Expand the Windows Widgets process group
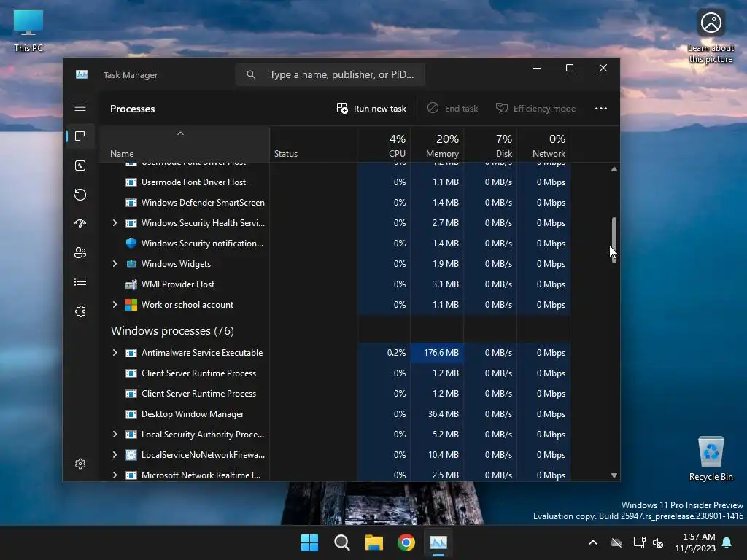The height and width of the screenshot is (560, 747). [x=115, y=264]
